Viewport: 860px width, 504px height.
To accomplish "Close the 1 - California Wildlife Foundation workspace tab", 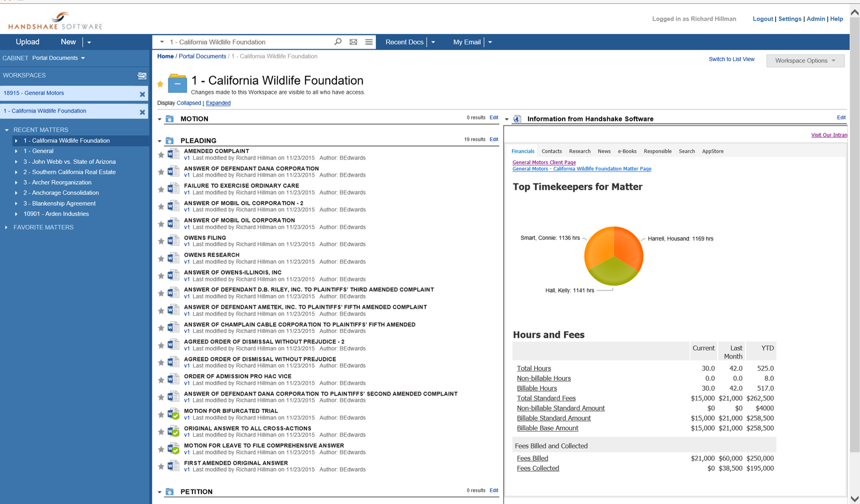I will (142, 112).
